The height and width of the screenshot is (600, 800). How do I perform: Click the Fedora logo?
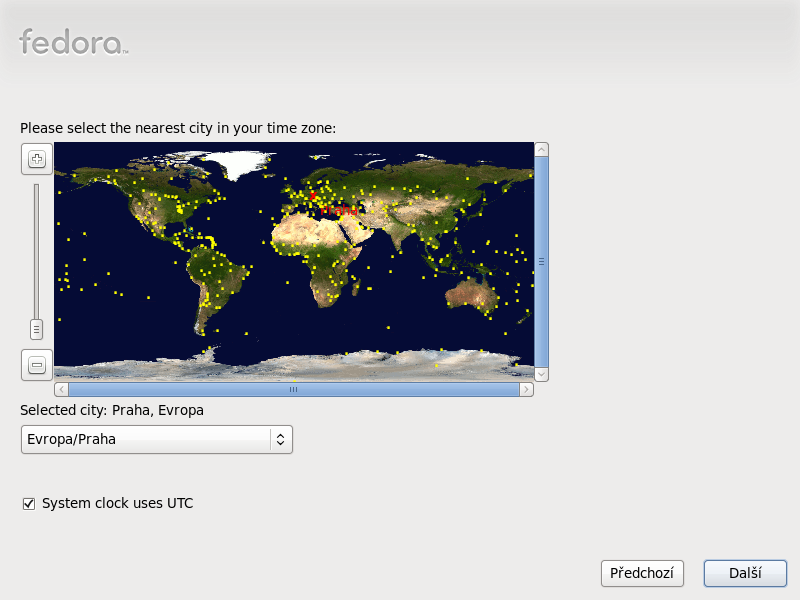(x=74, y=42)
